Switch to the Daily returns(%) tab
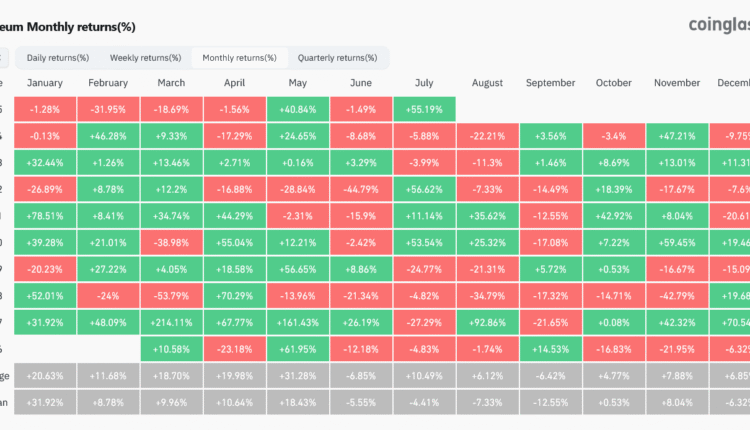This screenshot has height=430, width=750. click(x=58, y=58)
